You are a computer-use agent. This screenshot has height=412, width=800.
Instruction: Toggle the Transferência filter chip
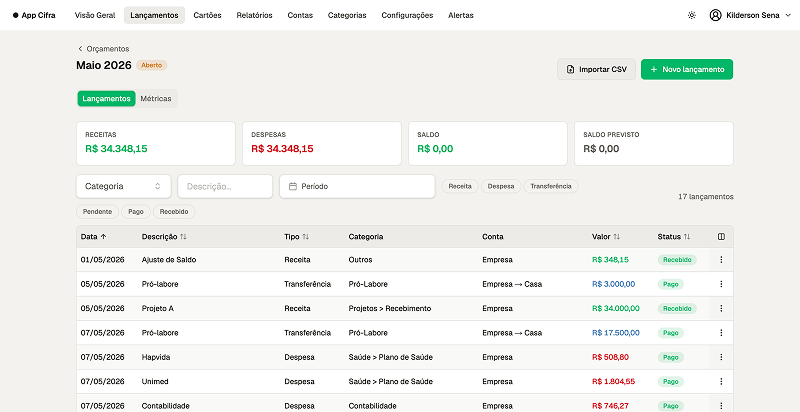(551, 186)
